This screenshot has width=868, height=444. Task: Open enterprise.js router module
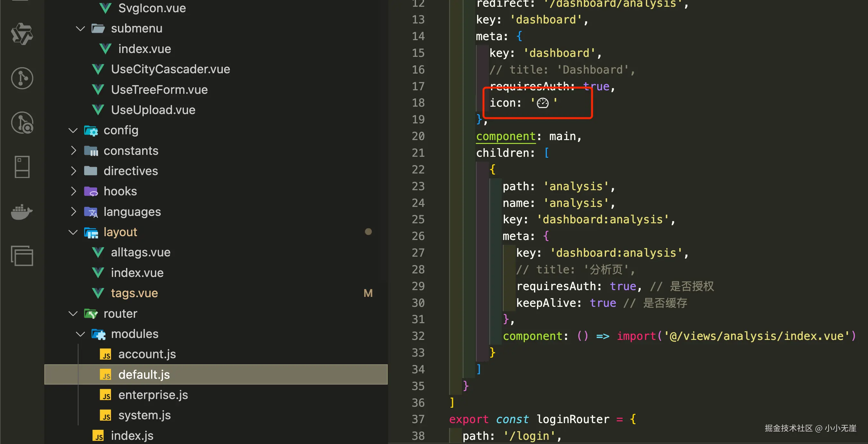point(153,395)
